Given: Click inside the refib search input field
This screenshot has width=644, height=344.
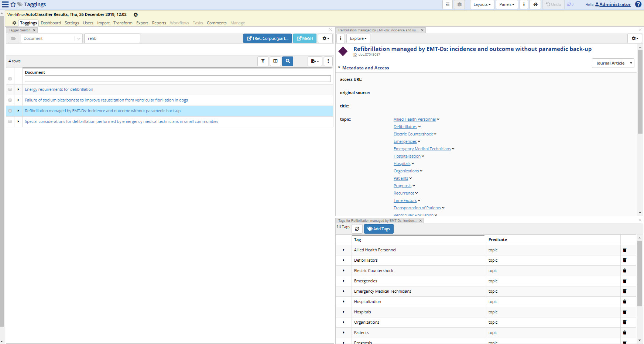Looking at the screenshot, I should (112, 38).
